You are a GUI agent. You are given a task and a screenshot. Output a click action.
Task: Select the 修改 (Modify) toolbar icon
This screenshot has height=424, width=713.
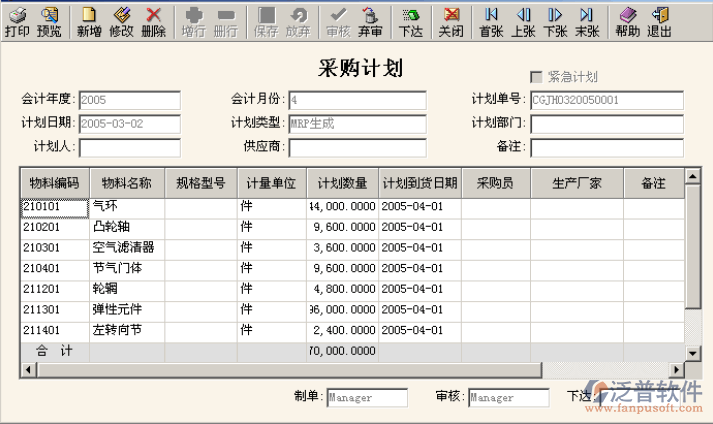(121, 21)
